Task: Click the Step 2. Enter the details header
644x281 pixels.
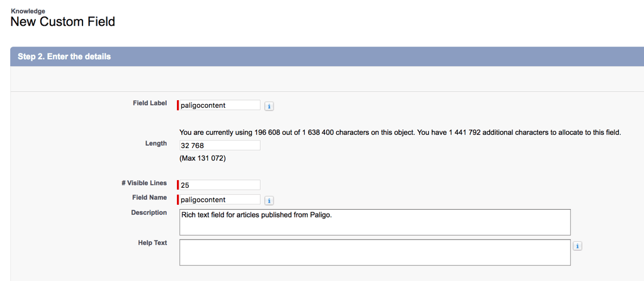Action: 64,57
